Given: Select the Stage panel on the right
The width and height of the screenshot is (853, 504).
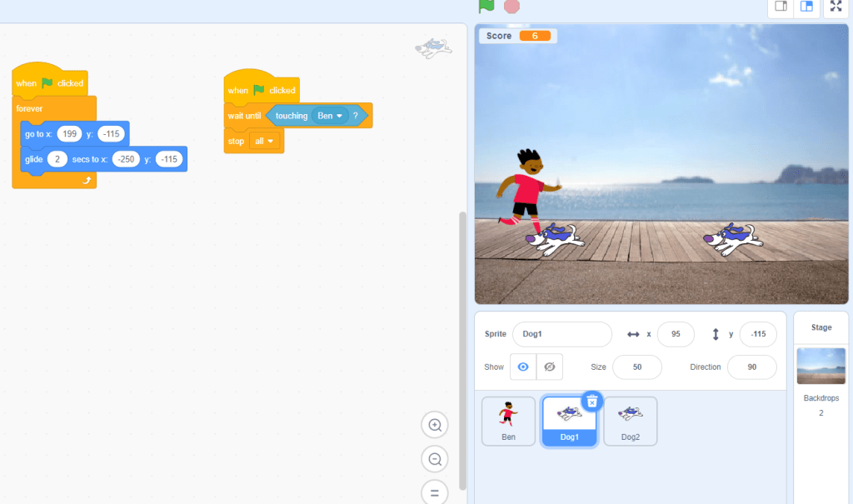Looking at the screenshot, I should pyautogui.click(x=821, y=327).
